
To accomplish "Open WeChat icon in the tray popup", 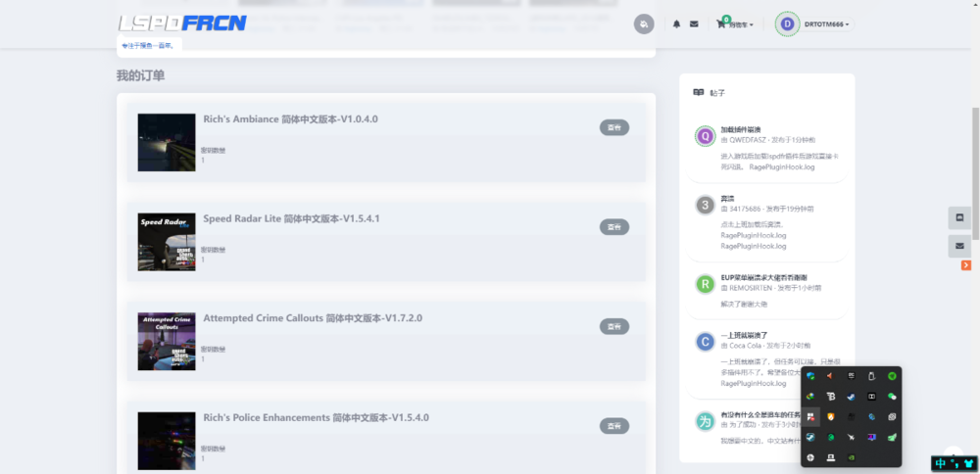I will 892,397.
